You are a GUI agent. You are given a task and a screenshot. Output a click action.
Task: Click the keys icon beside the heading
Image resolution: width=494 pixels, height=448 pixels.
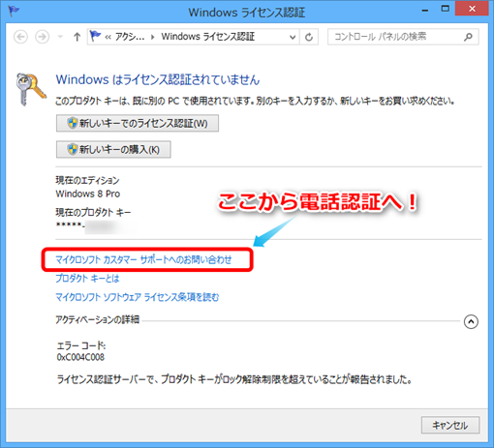(x=30, y=89)
